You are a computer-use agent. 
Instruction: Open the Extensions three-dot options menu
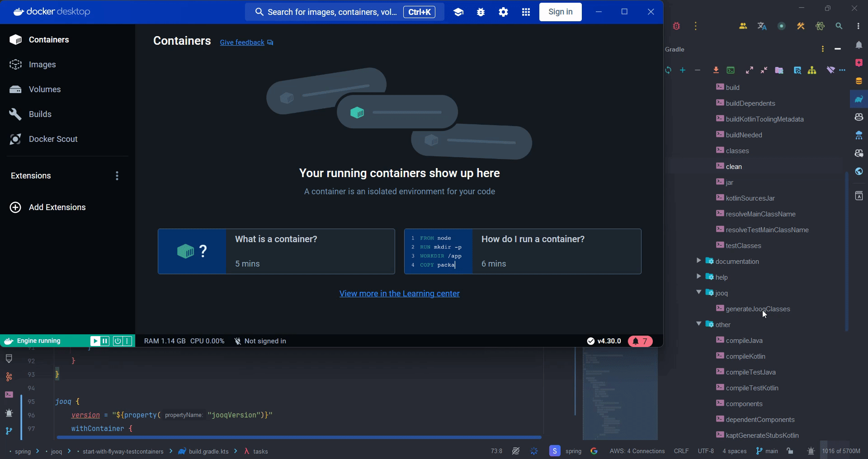coord(117,176)
